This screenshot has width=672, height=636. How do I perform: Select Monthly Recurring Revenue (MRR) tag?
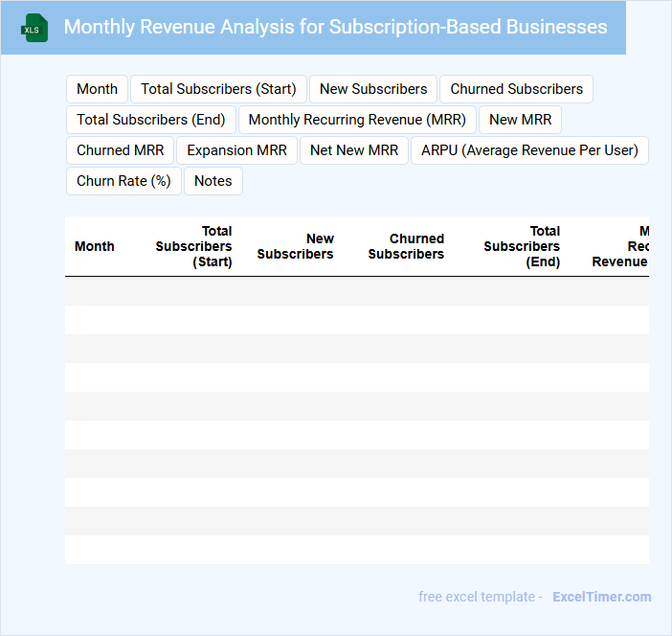point(357,120)
